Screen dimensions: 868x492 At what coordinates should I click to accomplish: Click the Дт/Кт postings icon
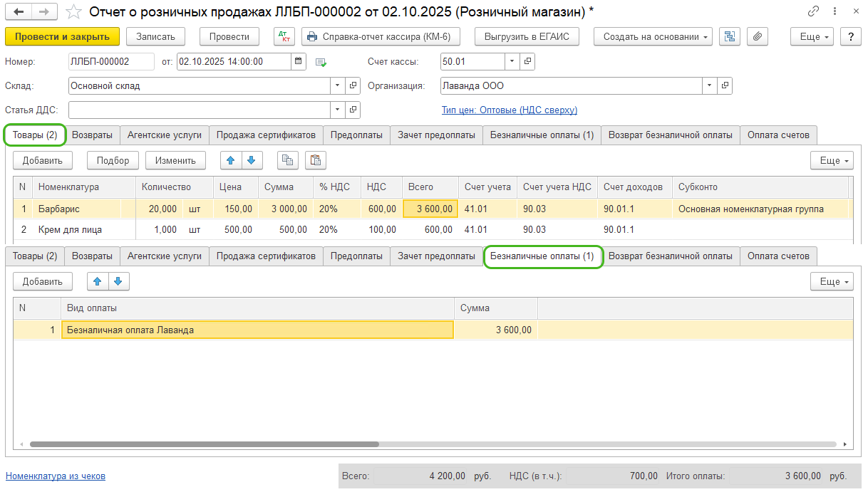[x=284, y=37]
